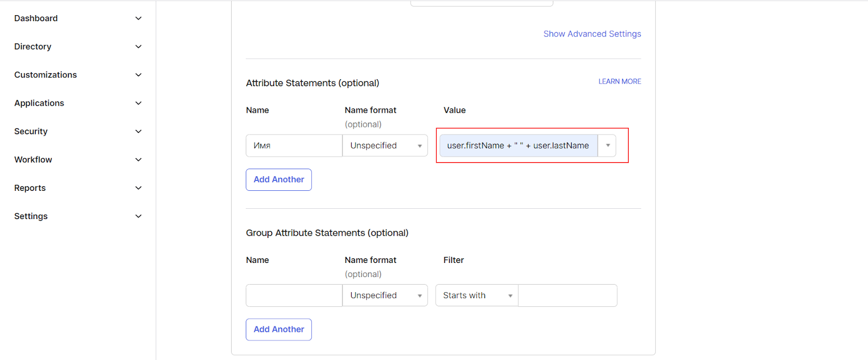
Task: Expand the Dashboard chevron in sidebar
Action: [138, 18]
